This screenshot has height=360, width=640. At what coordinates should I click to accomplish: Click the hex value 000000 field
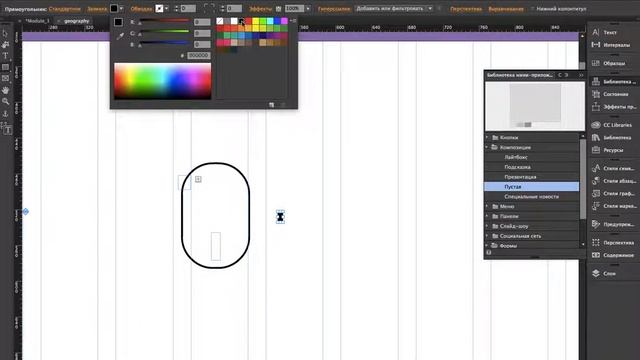click(x=199, y=55)
